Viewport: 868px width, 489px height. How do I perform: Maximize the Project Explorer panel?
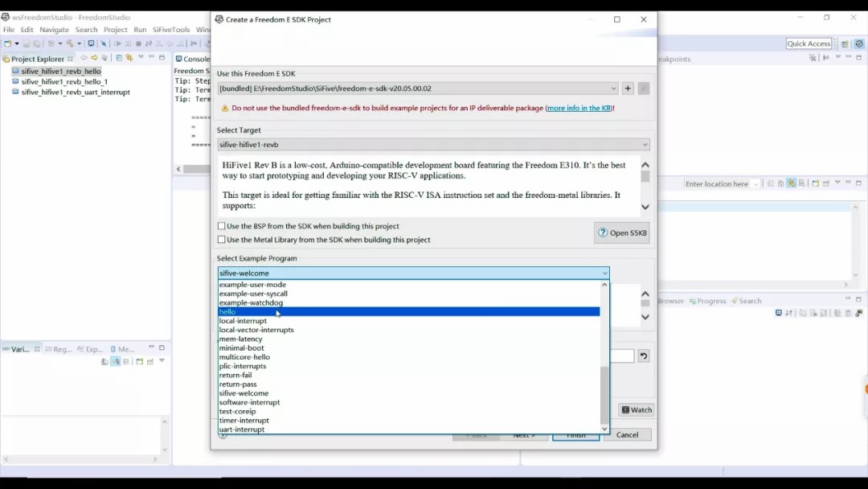pyautogui.click(x=162, y=57)
